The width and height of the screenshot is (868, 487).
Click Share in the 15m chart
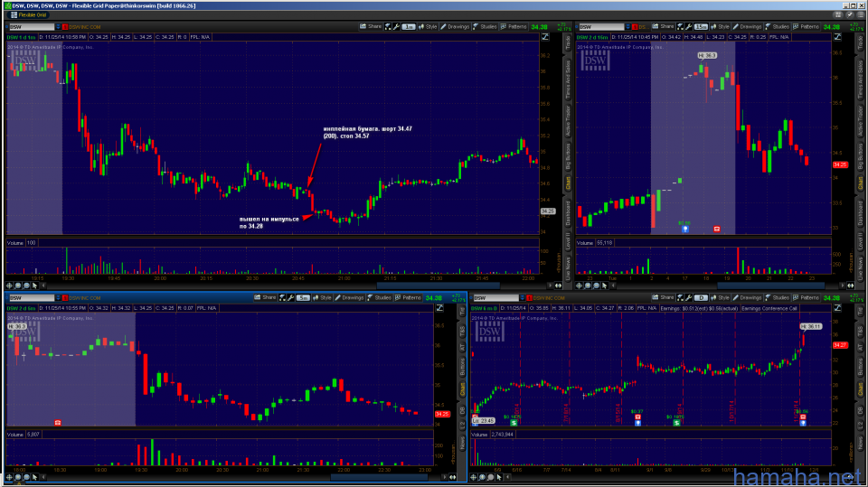pos(663,26)
